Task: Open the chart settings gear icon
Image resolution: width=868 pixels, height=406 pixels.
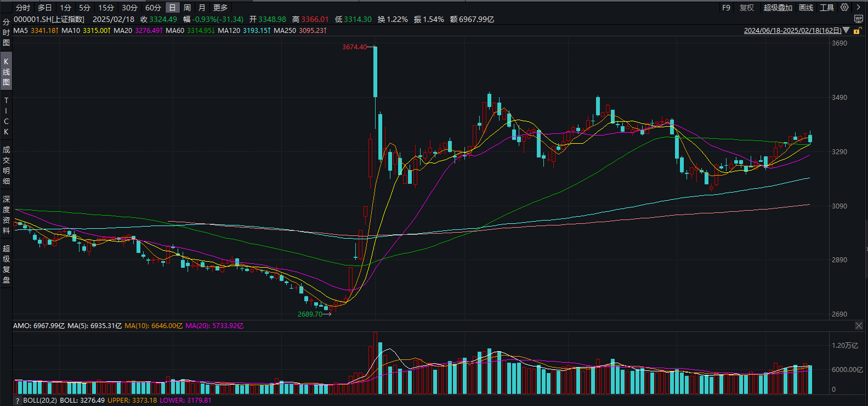Action: click(844, 7)
